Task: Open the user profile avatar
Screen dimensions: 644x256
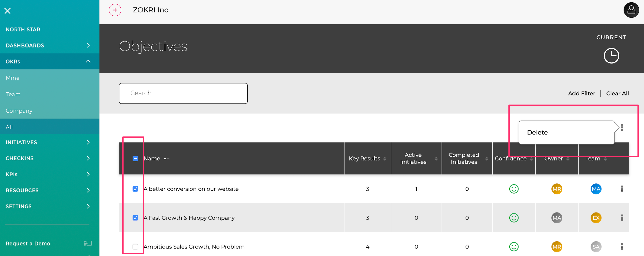Action: coord(631,10)
